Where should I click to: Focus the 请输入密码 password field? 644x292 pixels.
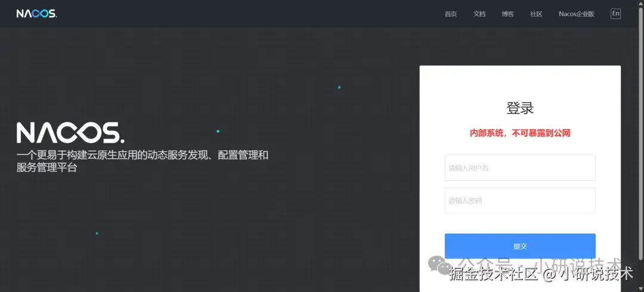click(x=520, y=201)
